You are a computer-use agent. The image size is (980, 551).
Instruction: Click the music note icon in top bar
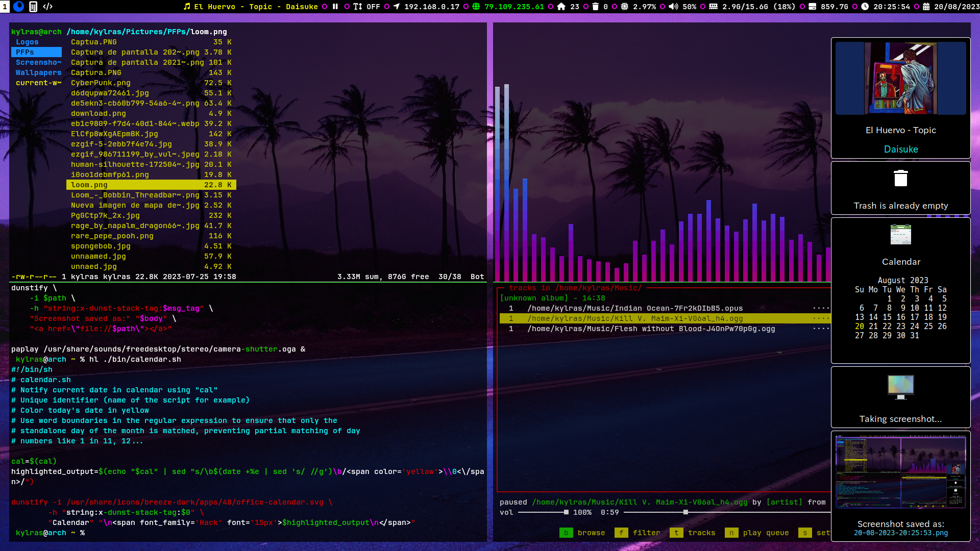[x=187, y=7]
